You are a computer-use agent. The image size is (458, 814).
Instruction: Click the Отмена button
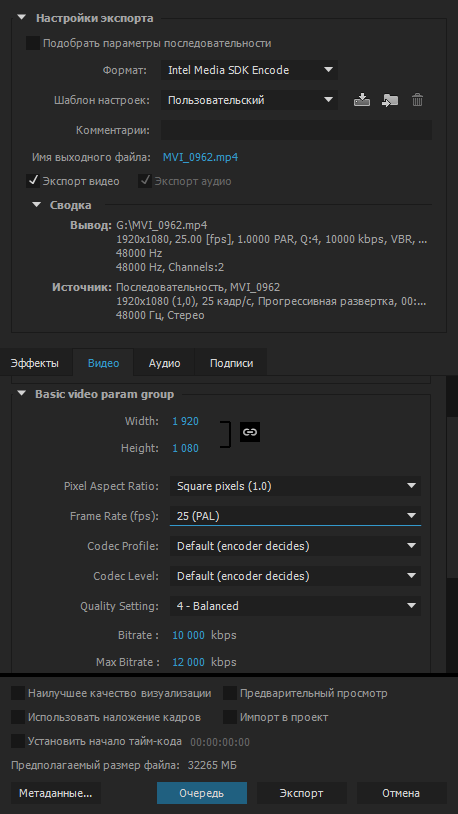(x=401, y=793)
